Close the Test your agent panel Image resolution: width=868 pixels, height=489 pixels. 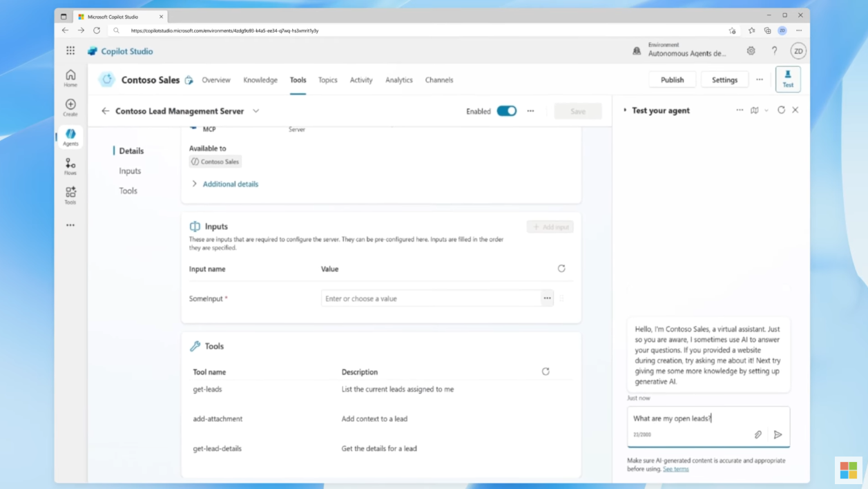[795, 110]
